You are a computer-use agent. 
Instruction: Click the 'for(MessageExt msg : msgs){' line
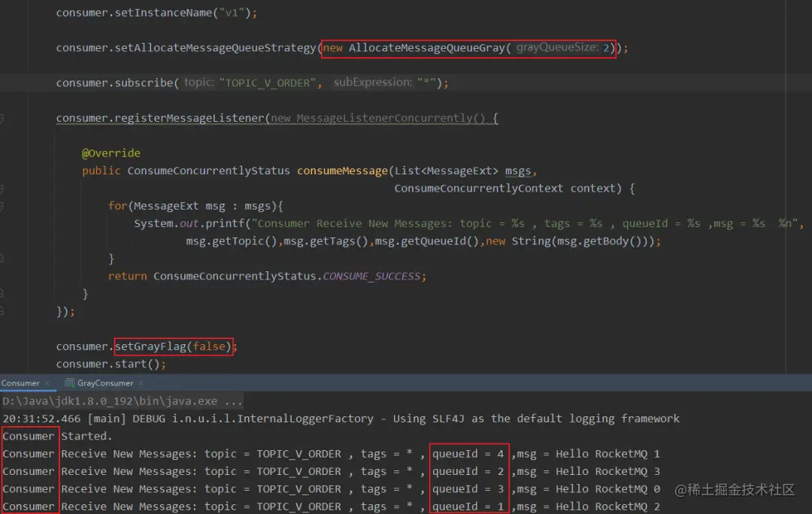(195, 206)
